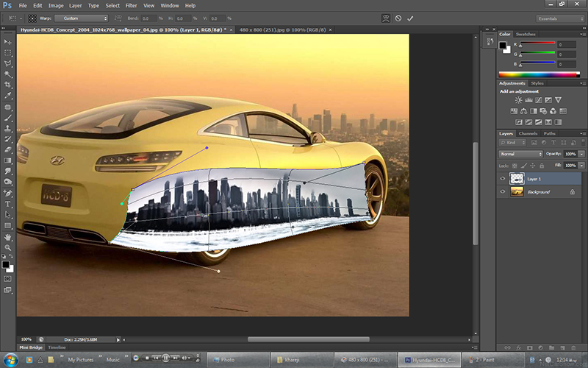
Task: Toggle lock all padlock
Action: point(542,166)
